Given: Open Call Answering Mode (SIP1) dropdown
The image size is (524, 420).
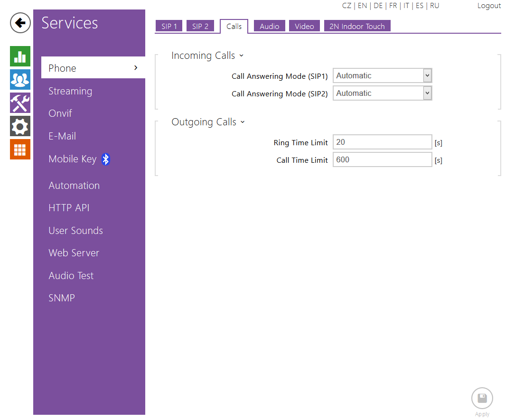Looking at the screenshot, I should coord(382,76).
